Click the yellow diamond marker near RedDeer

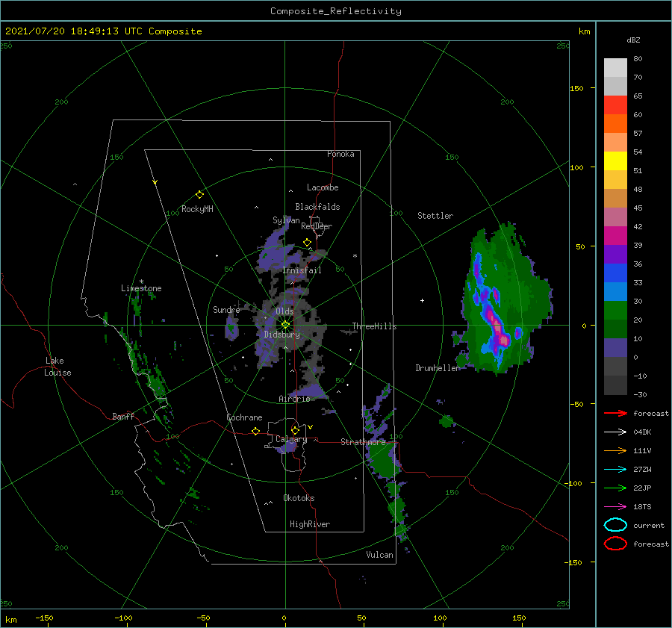click(x=307, y=243)
